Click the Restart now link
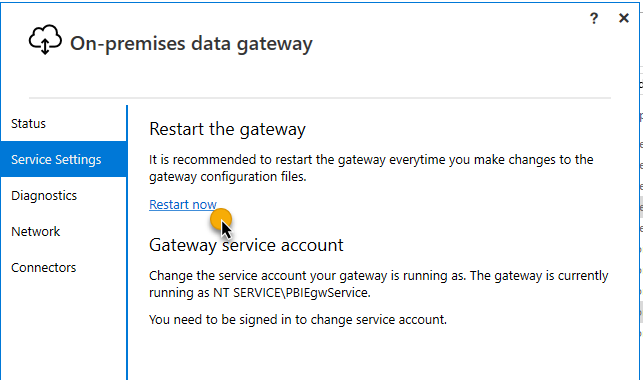This screenshot has width=643, height=380. (183, 204)
